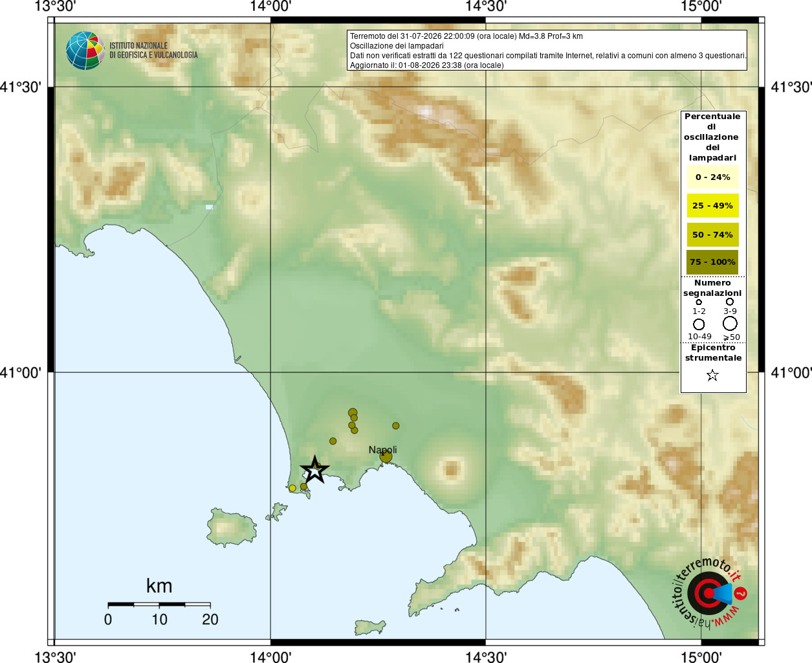Click the haisentitoilterremoto.it target logo
812x663 pixels.
click(710, 593)
